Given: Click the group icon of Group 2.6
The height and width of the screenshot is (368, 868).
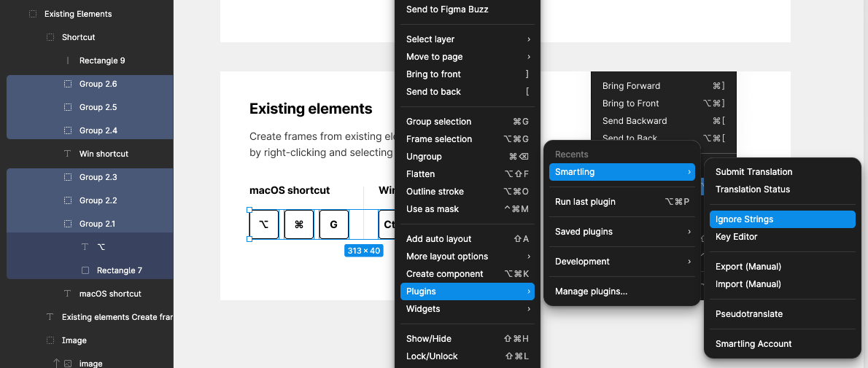Looking at the screenshot, I should click(68, 84).
